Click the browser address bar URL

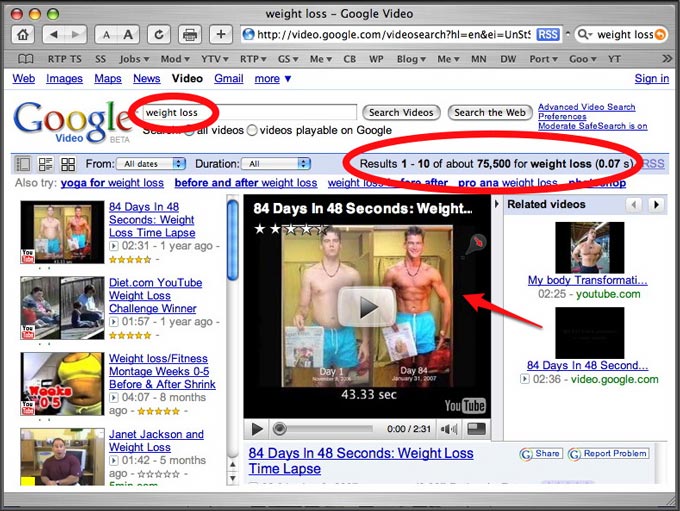[393, 34]
